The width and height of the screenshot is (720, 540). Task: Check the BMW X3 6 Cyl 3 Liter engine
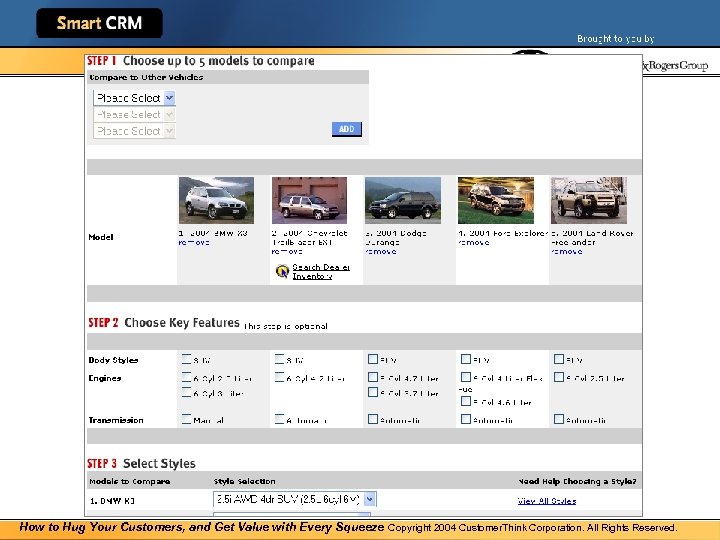click(186, 392)
